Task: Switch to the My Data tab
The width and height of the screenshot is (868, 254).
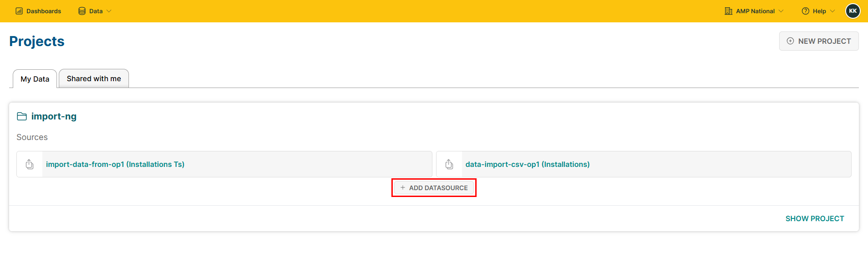Action: 35,79
